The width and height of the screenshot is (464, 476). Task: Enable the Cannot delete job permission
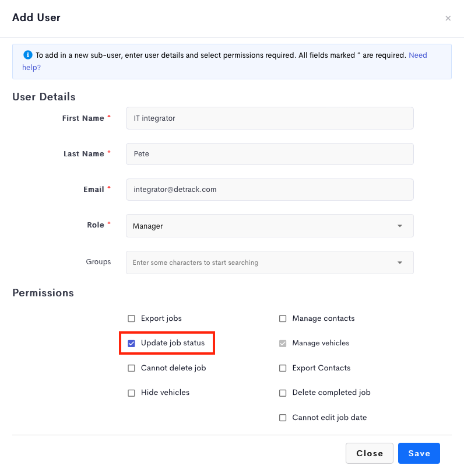coord(131,368)
